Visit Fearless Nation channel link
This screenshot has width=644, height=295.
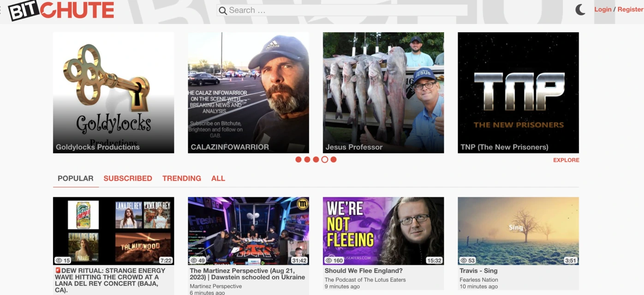click(x=479, y=280)
